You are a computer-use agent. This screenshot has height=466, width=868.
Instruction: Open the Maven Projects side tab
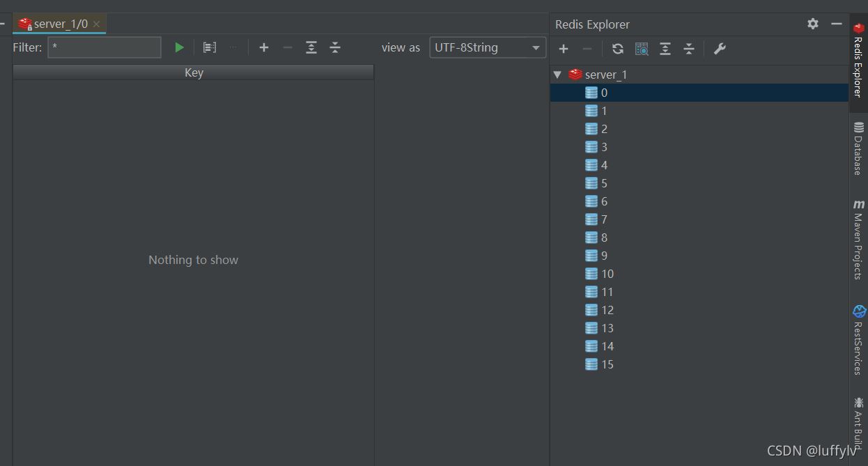pyautogui.click(x=858, y=240)
